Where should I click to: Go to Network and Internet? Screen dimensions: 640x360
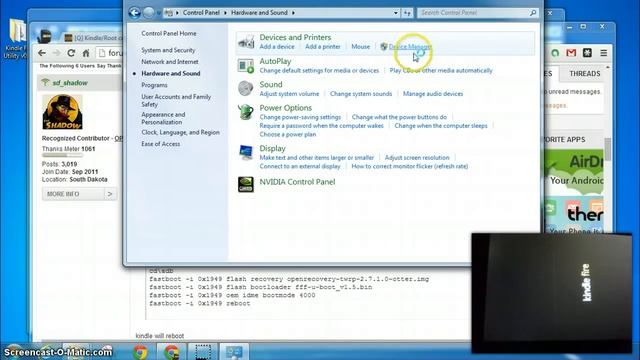(170, 62)
